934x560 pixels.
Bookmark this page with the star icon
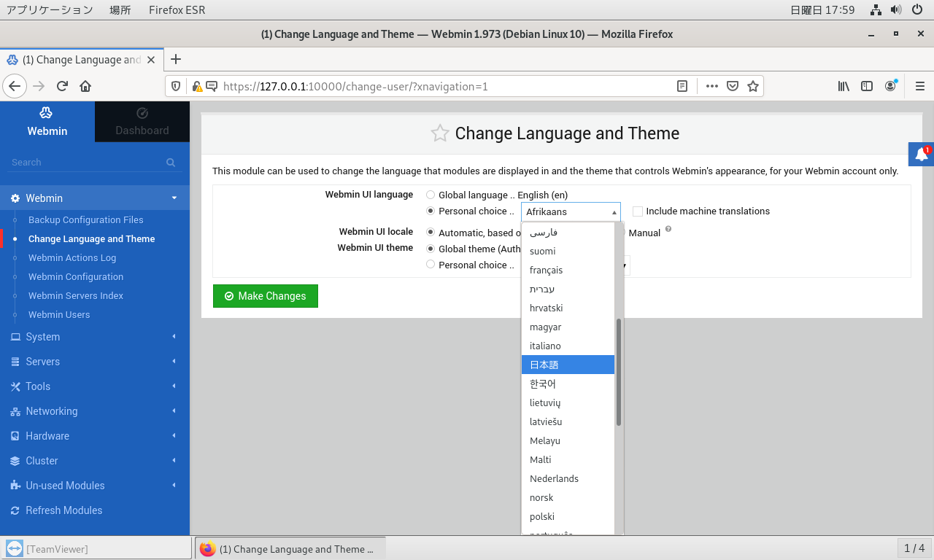(x=753, y=86)
